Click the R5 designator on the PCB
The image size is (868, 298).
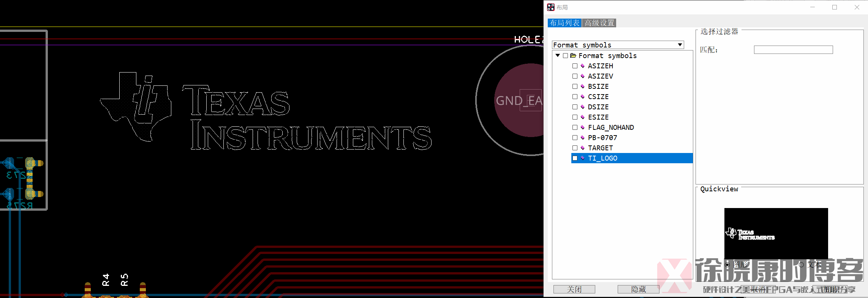pos(124,280)
